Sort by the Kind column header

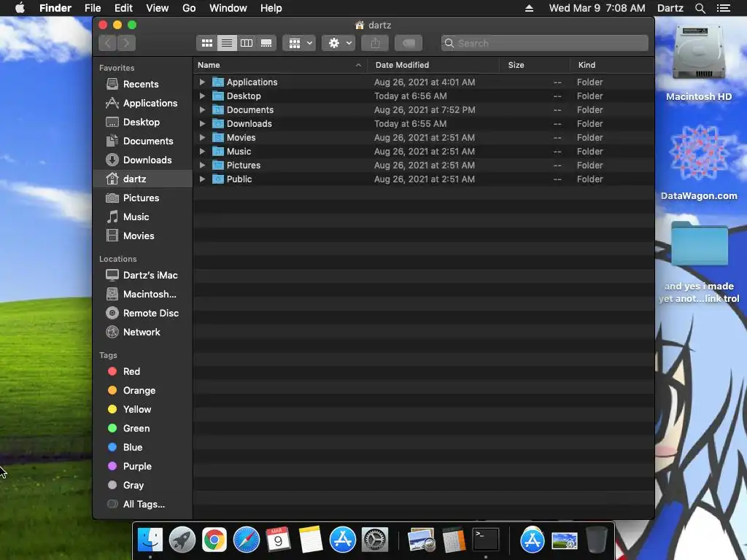pos(612,65)
